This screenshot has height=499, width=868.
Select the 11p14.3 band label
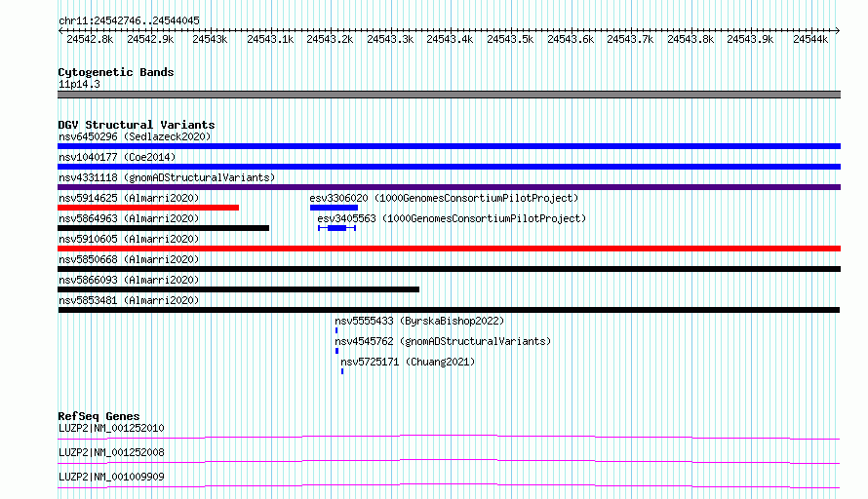point(79,84)
